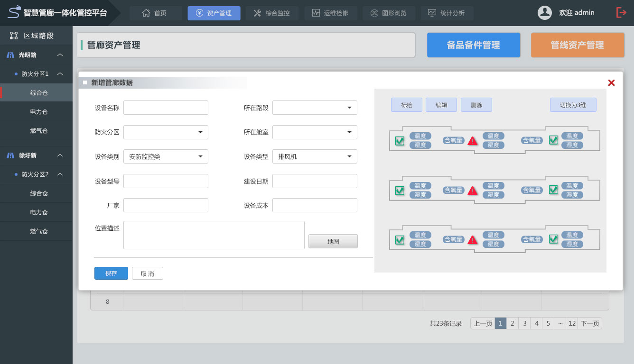Click the logout icon in top-right corner
The height and width of the screenshot is (364, 634).
621,13
